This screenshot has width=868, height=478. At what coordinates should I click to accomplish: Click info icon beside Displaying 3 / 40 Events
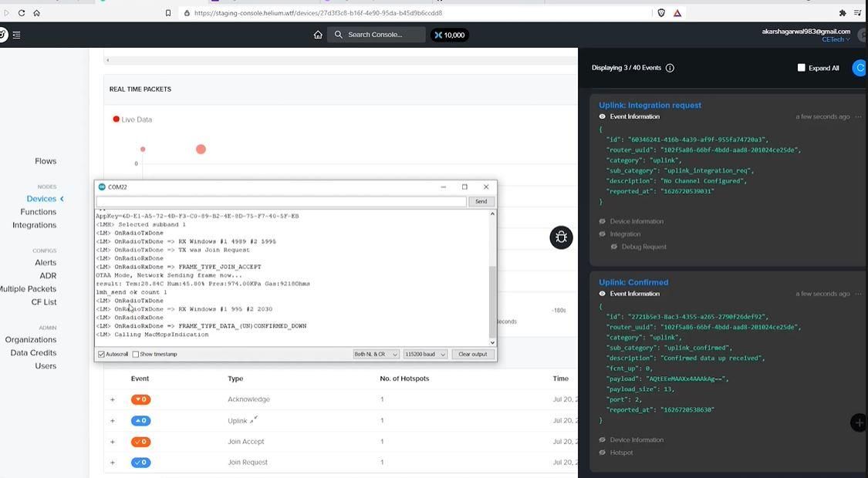[x=670, y=68]
